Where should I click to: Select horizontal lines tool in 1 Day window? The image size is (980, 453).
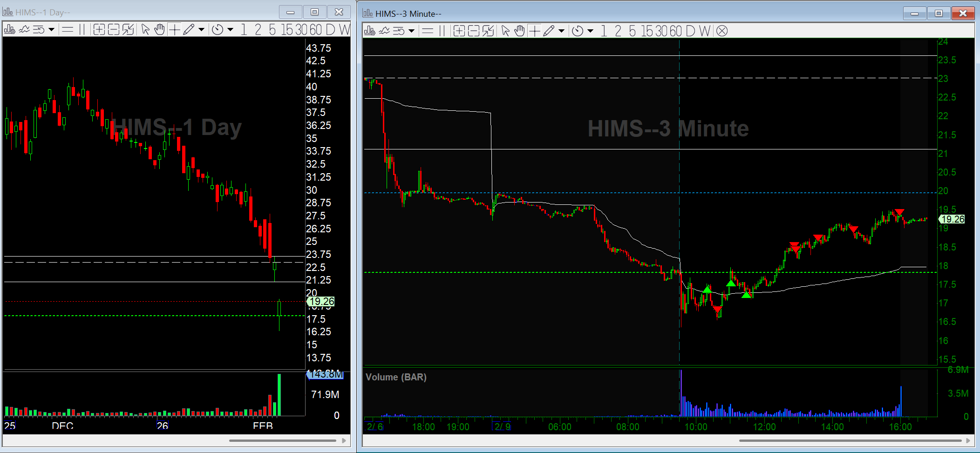tap(68, 30)
